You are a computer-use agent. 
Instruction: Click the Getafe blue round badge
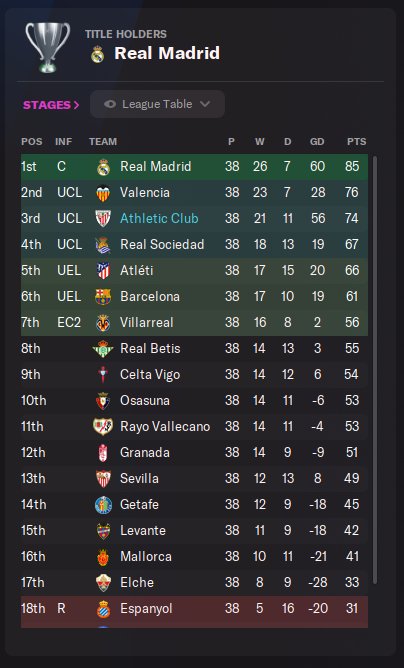[x=103, y=504]
